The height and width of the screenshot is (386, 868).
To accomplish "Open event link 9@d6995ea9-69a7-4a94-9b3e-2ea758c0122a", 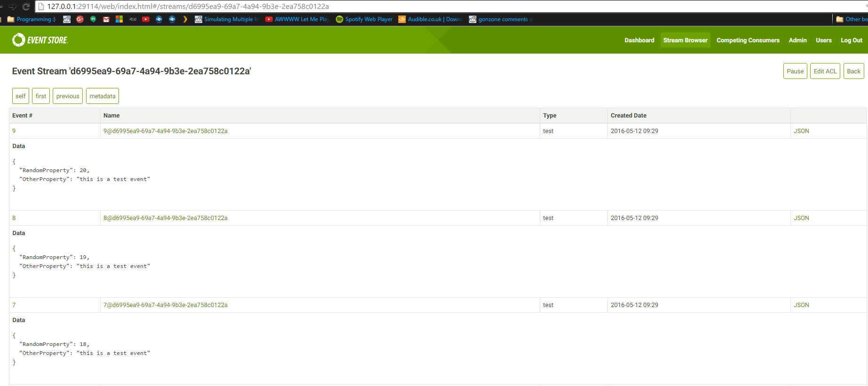I will [166, 131].
